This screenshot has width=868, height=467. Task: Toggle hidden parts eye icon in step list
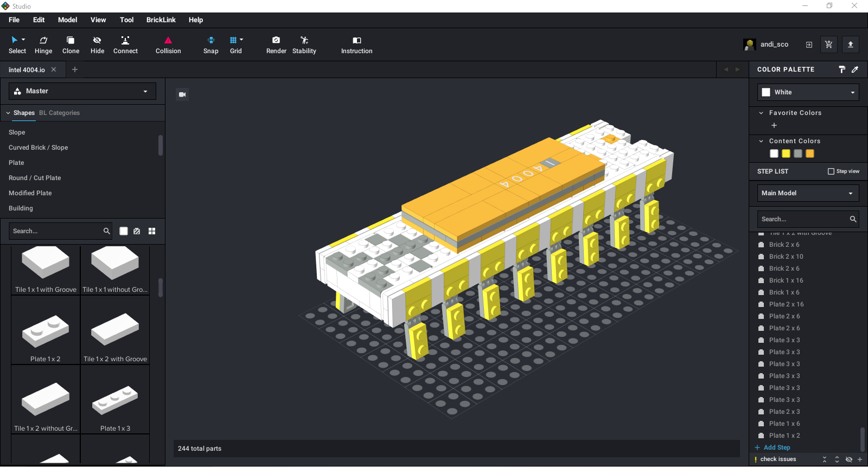pos(849,459)
